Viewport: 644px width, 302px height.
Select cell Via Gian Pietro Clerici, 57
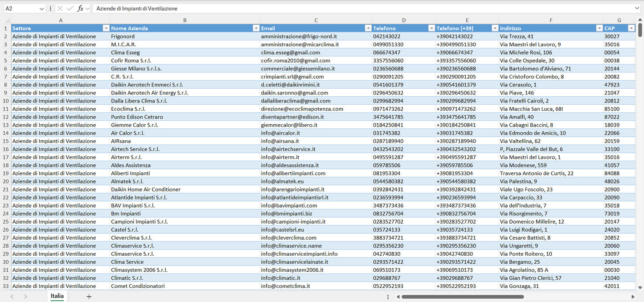click(x=551, y=278)
